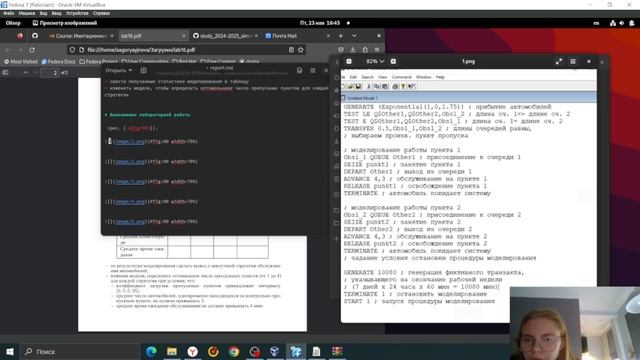Toggle fullscreen in the image viewer

coord(559,61)
